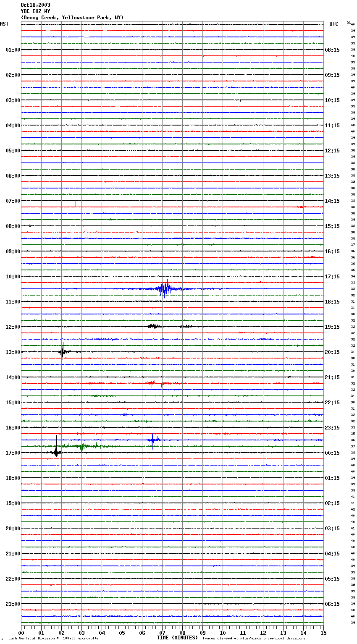Viewport: 357px width, 644px height.
Task: Select the 06:00 MST time label
Action: tap(13, 176)
